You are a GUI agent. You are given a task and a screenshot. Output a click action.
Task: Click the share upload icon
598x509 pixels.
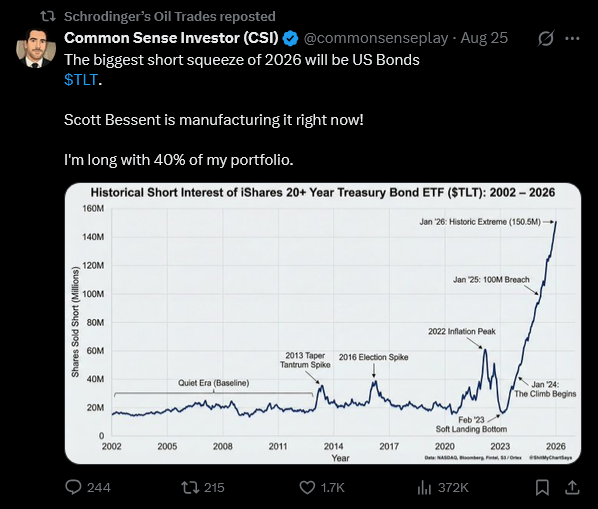tap(572, 487)
